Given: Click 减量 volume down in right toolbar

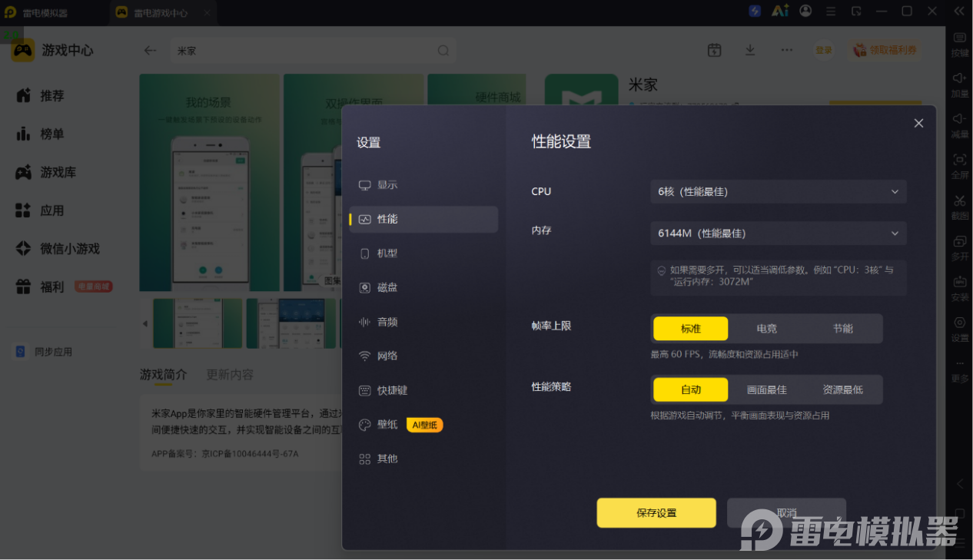Looking at the screenshot, I should pos(960,126).
